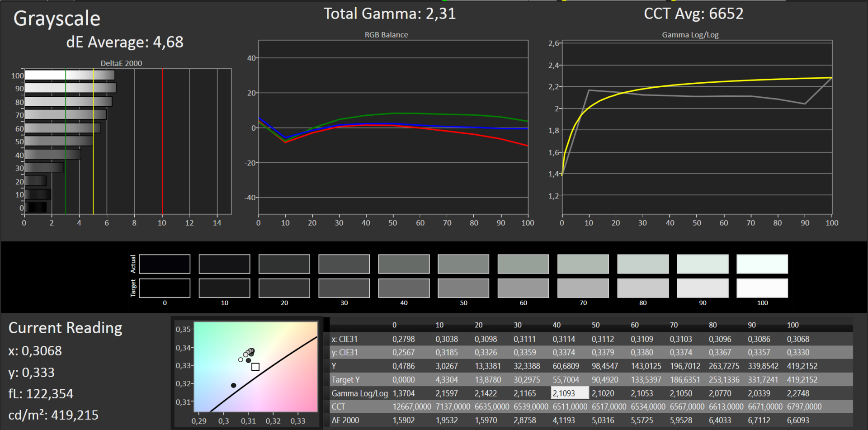Click the 'dE Average: 4,68' readout
This screenshot has width=868, height=430.
125,42
